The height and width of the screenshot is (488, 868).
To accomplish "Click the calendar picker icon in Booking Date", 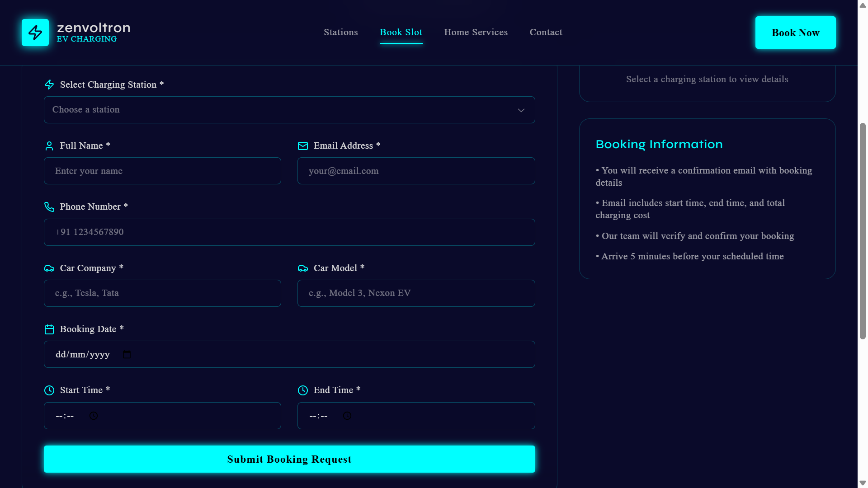I will coord(127,355).
